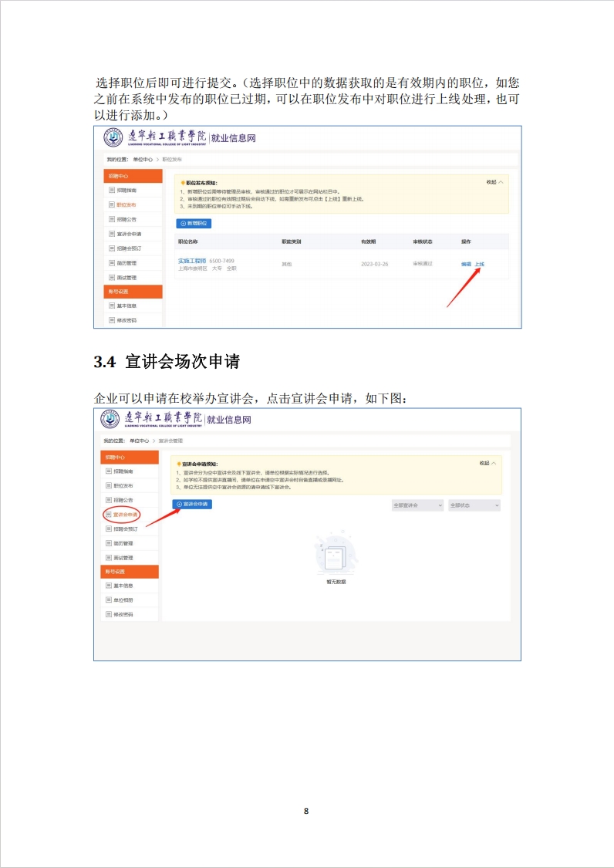
Task: Click the empty-data illustration above 暂无数据
Action: point(336,555)
